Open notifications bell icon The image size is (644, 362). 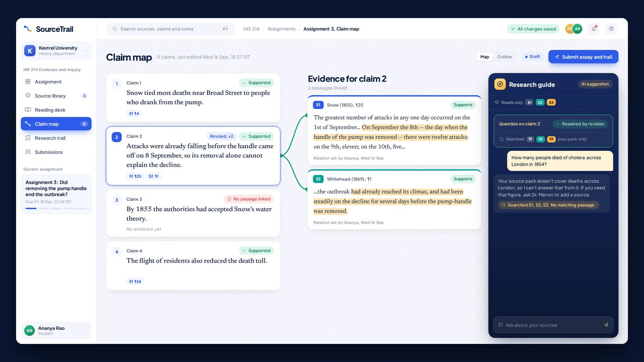tap(594, 29)
